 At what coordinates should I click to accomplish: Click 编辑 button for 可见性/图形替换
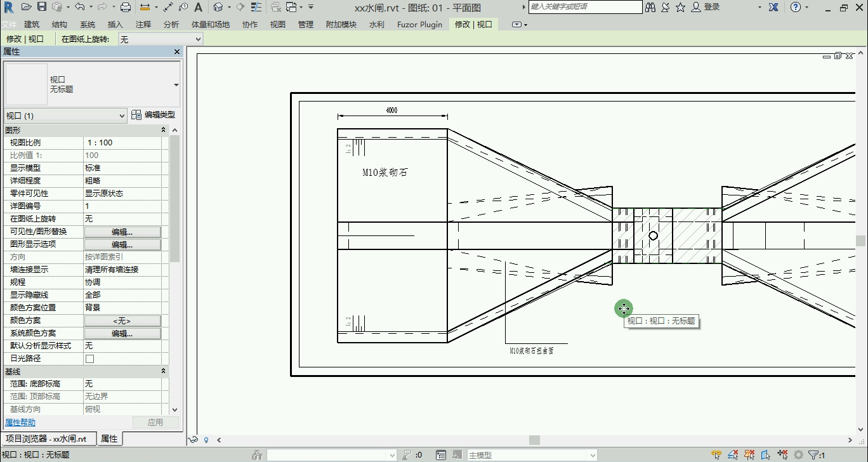pyautogui.click(x=122, y=232)
